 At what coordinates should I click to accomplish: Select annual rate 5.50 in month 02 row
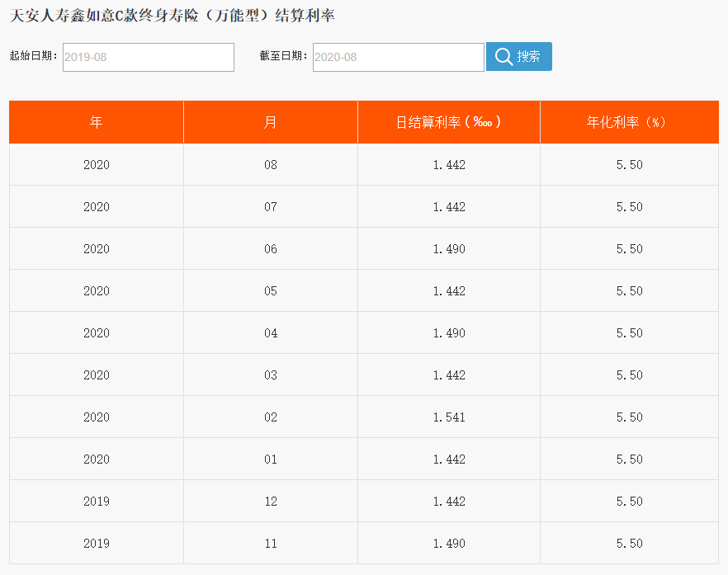[x=630, y=417]
